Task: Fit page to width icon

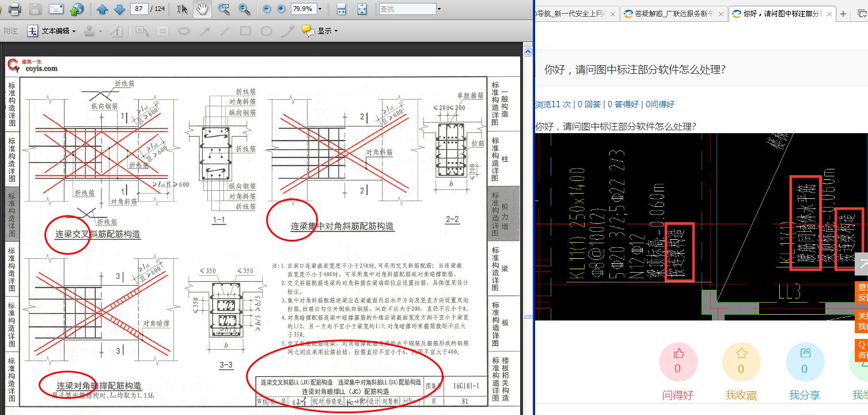Action: pyautogui.click(x=341, y=9)
